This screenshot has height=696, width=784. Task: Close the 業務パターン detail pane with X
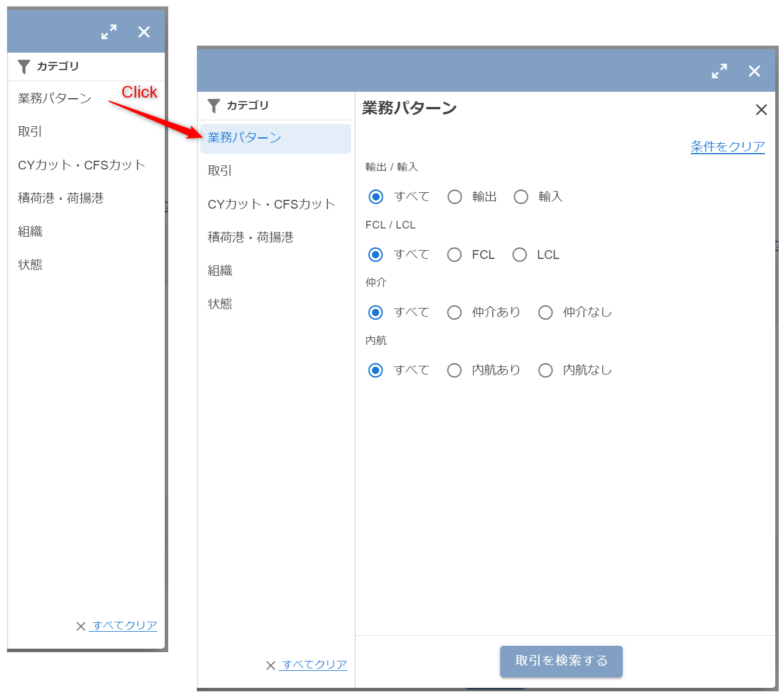click(761, 110)
